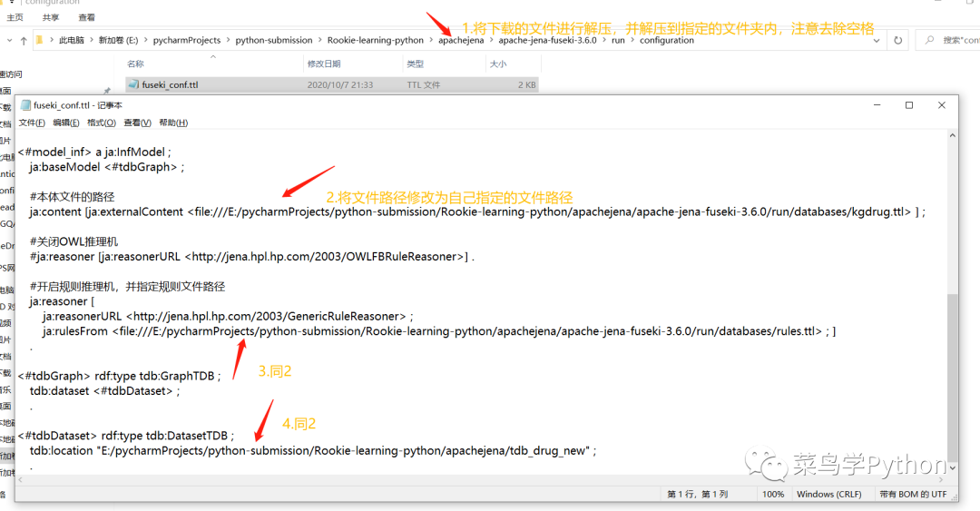The width and height of the screenshot is (980, 511).
Task: Click the chevron after 'run' in breadcrumb
Action: coord(632,41)
